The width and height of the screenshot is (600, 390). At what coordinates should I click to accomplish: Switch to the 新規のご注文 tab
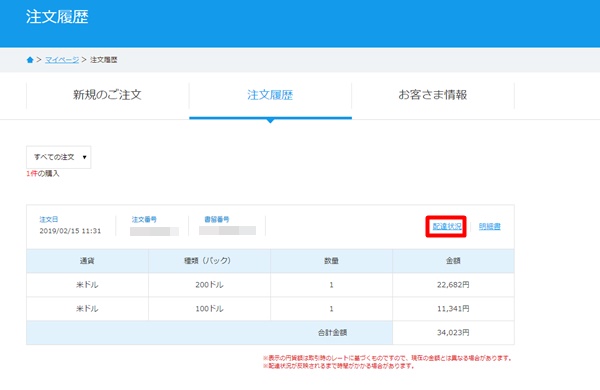click(x=108, y=95)
